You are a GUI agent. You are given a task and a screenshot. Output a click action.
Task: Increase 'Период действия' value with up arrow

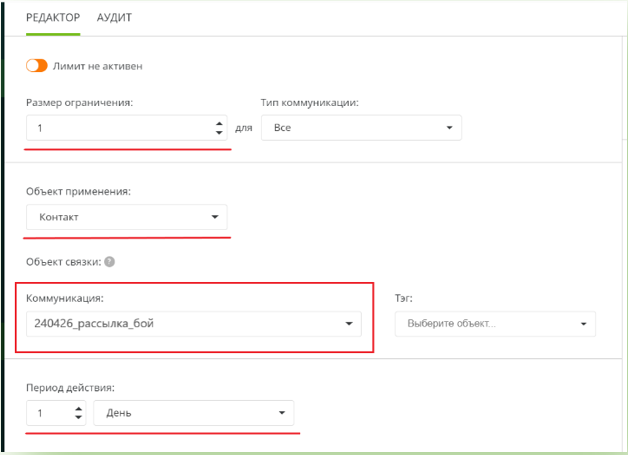[x=79, y=409]
